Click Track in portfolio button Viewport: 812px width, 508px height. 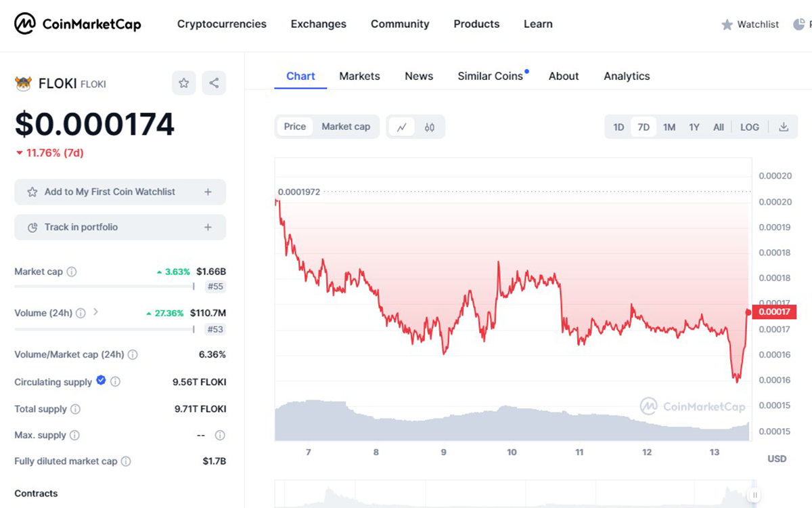click(120, 227)
